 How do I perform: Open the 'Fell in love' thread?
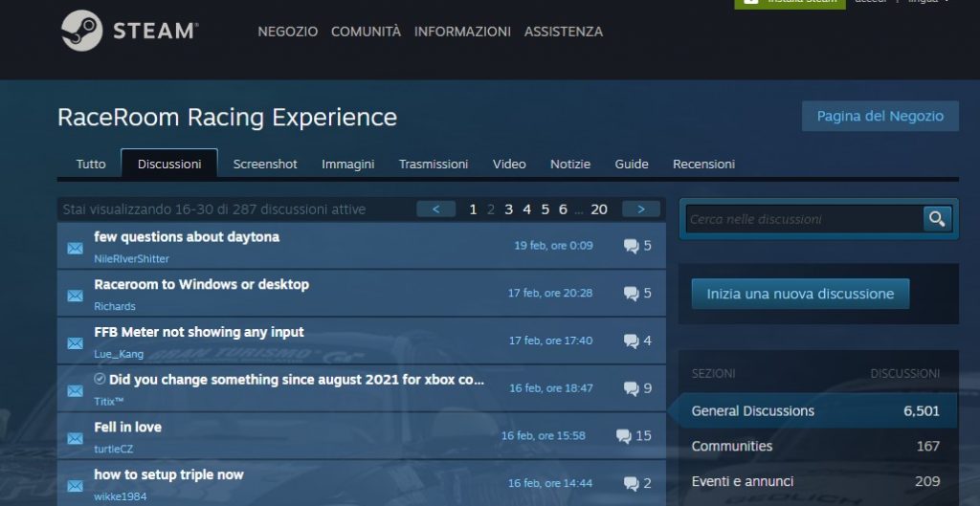coord(127,427)
